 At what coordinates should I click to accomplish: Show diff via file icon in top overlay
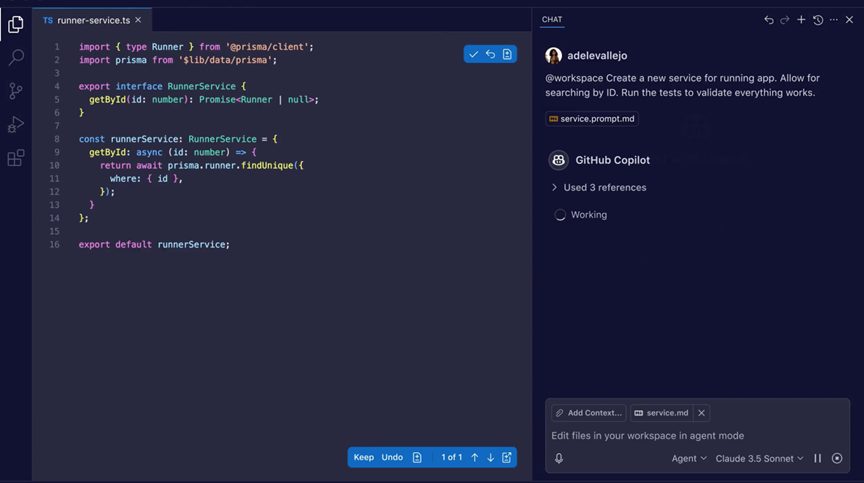coord(507,54)
